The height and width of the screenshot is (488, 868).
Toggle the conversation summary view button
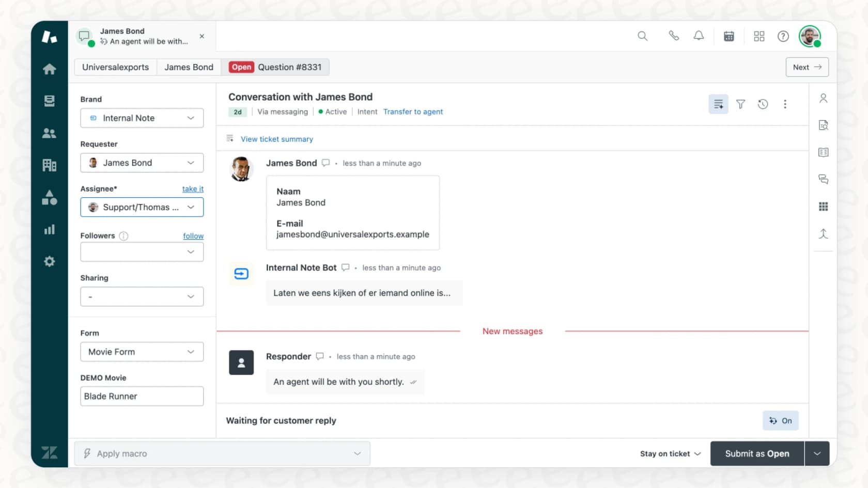(x=718, y=104)
